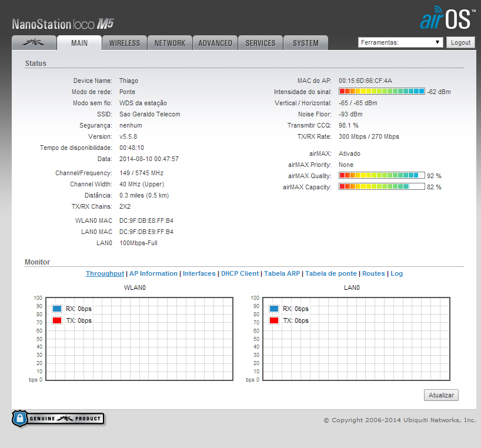Image resolution: width=481 pixels, height=448 pixels.
Task: Click the network mode value Ponte
Action: (127, 92)
